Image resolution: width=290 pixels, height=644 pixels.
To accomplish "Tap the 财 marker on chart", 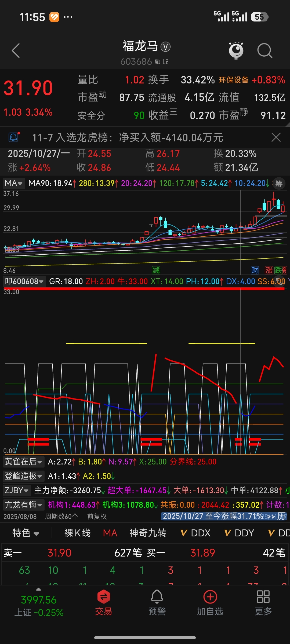I will (255, 270).
